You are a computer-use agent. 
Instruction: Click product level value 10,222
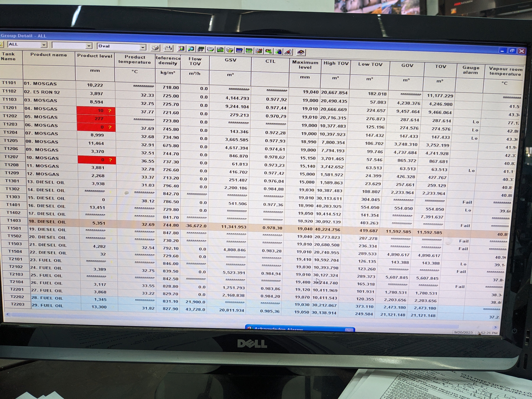point(95,85)
